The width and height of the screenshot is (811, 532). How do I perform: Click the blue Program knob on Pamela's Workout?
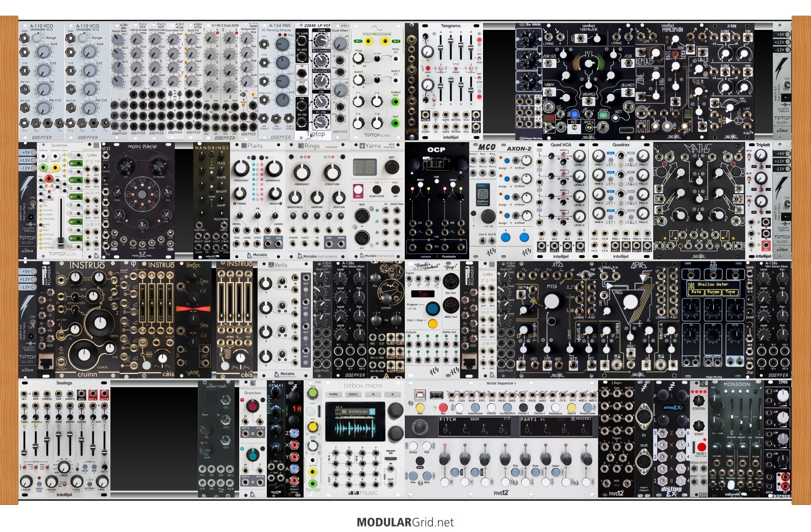433,309
